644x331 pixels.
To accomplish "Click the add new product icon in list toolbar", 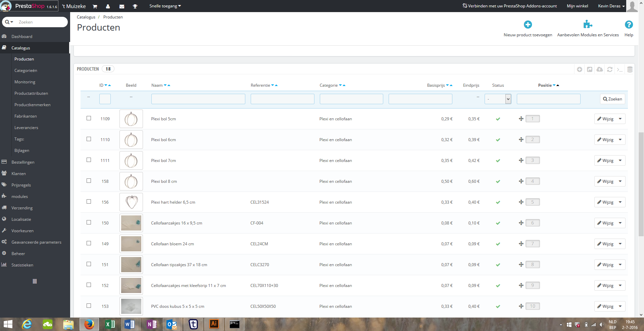I will [x=580, y=69].
